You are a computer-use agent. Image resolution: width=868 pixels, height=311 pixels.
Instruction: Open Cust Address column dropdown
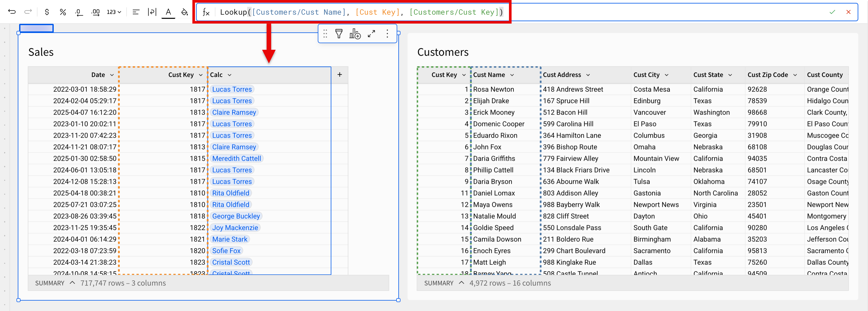click(x=588, y=75)
